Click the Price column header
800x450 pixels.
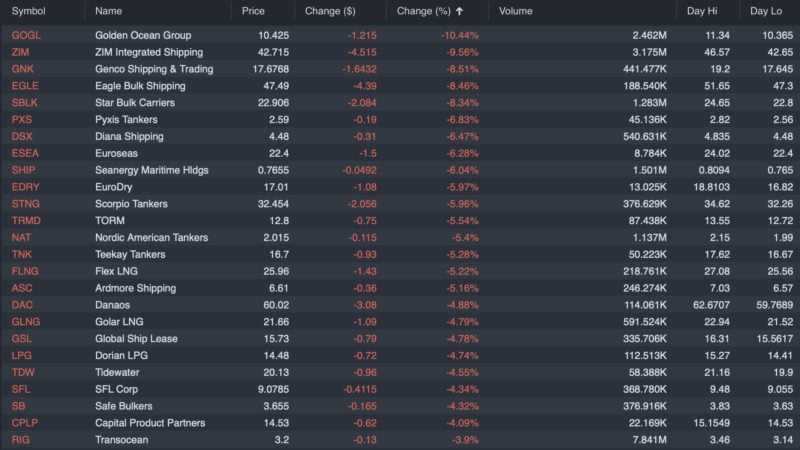254,12
